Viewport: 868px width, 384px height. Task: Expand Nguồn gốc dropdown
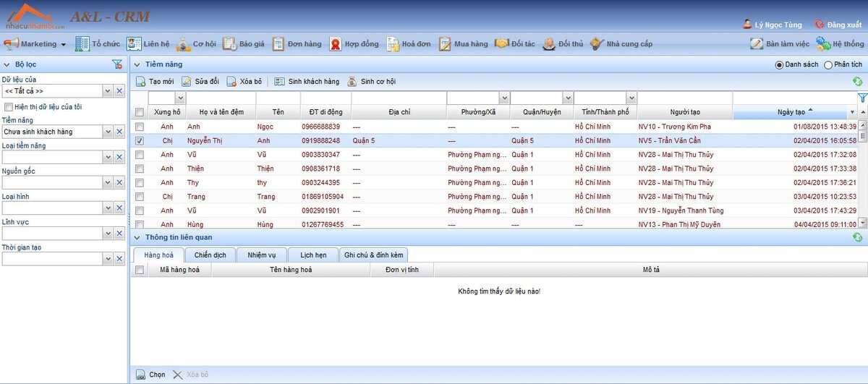pos(108,182)
